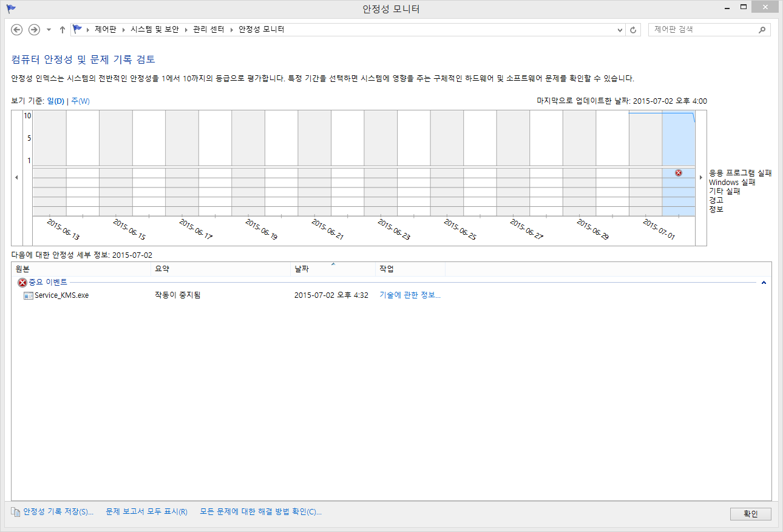This screenshot has height=532, width=783.
Task: Sort by 원본 column header
Action: pos(81,269)
